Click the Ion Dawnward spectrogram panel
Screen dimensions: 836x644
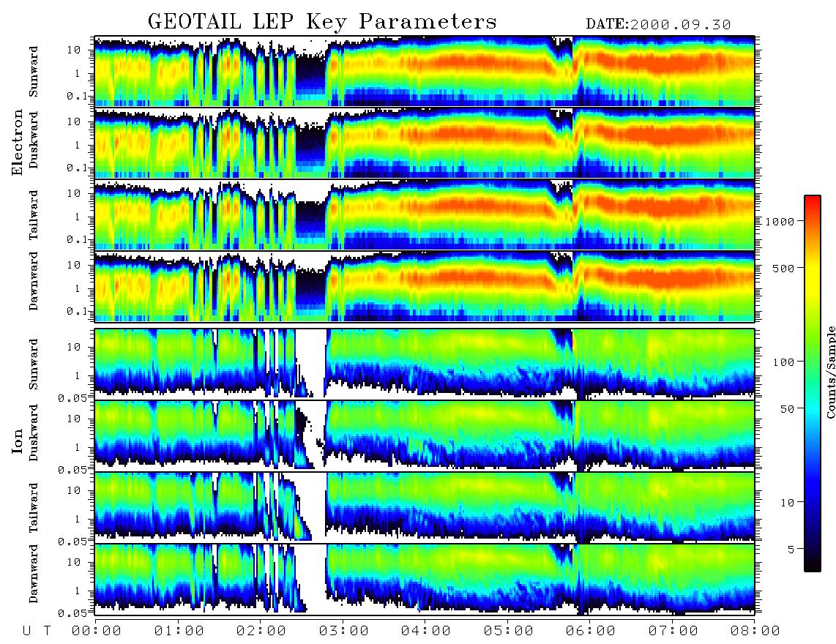coord(425,580)
